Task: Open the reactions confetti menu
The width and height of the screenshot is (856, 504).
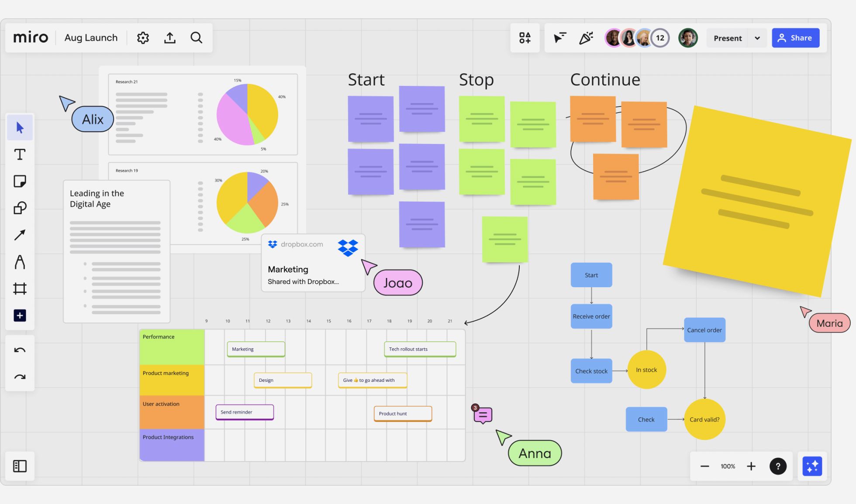Action: (x=586, y=38)
